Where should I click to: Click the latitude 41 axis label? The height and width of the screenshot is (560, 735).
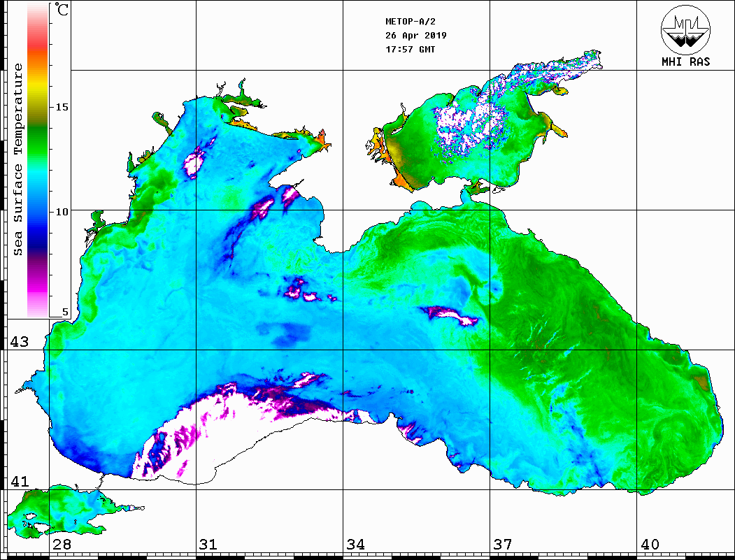click(18, 482)
